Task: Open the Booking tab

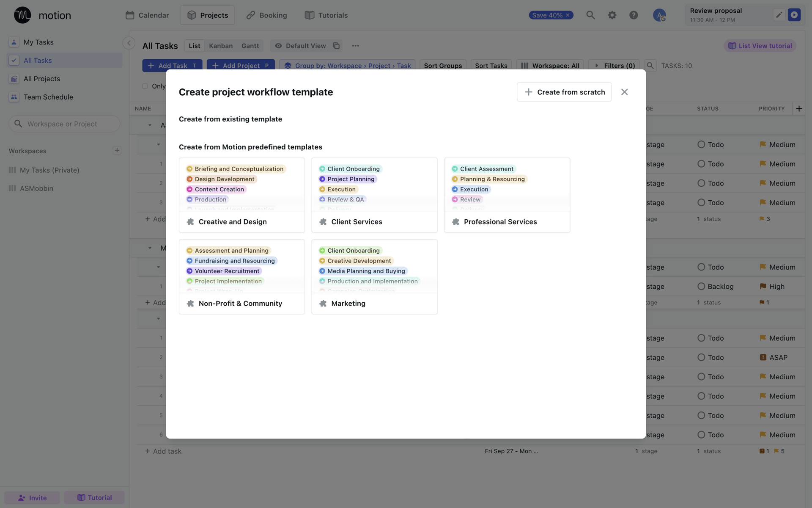Action: click(x=267, y=15)
